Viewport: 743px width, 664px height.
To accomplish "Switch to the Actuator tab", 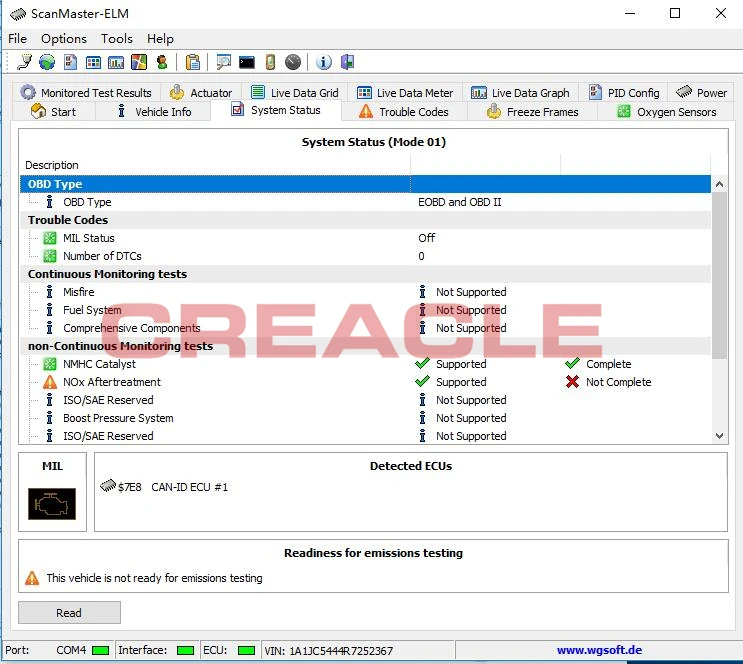I will coord(201,92).
